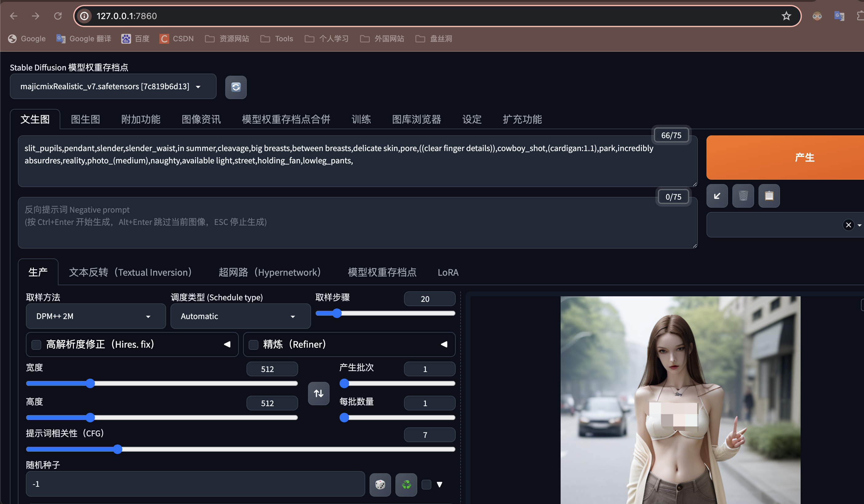
Task: Click the CFG scale slider
Action: [240, 449]
